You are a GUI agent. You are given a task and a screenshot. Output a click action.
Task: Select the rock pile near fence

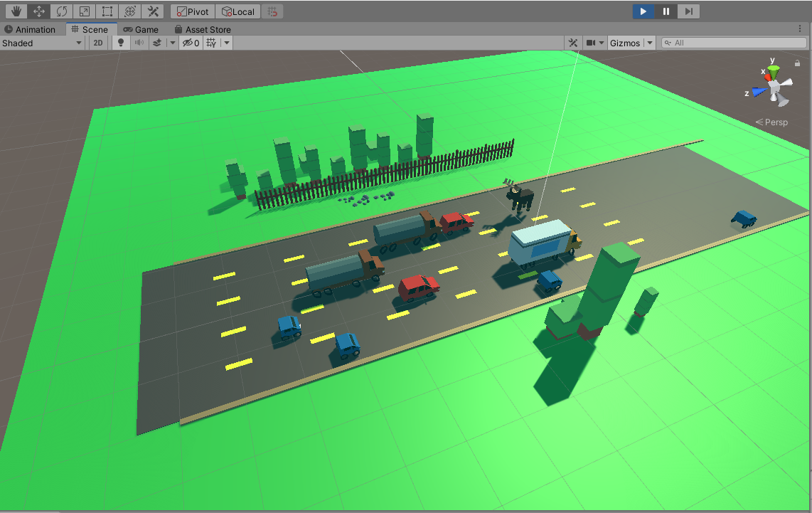(367, 199)
